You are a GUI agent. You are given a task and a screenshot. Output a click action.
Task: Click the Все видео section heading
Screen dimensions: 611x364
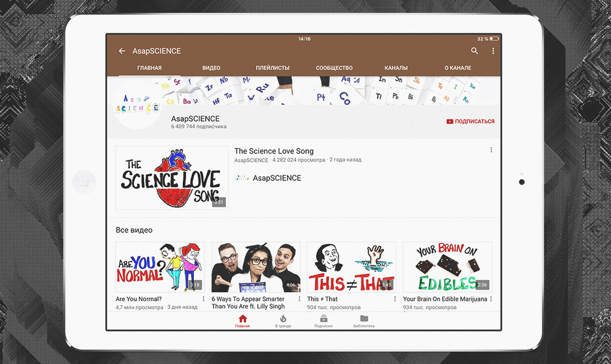134,230
